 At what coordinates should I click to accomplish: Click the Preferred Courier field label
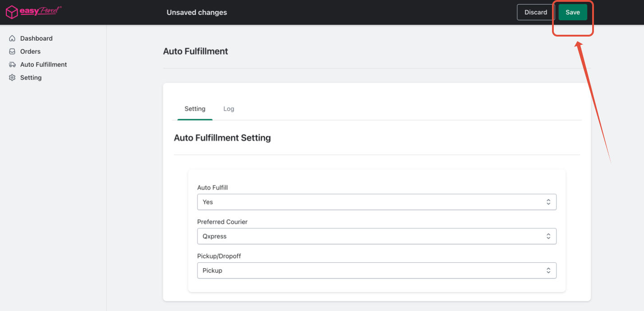tap(222, 222)
